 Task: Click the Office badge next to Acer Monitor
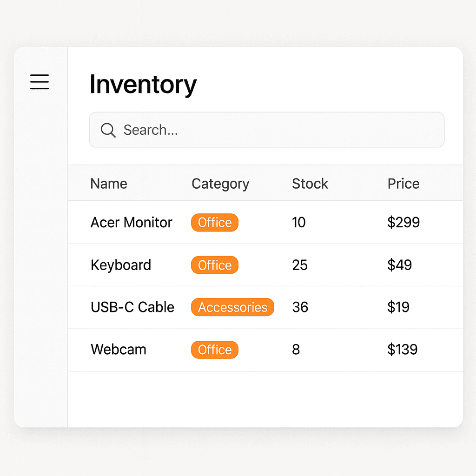coord(214,223)
